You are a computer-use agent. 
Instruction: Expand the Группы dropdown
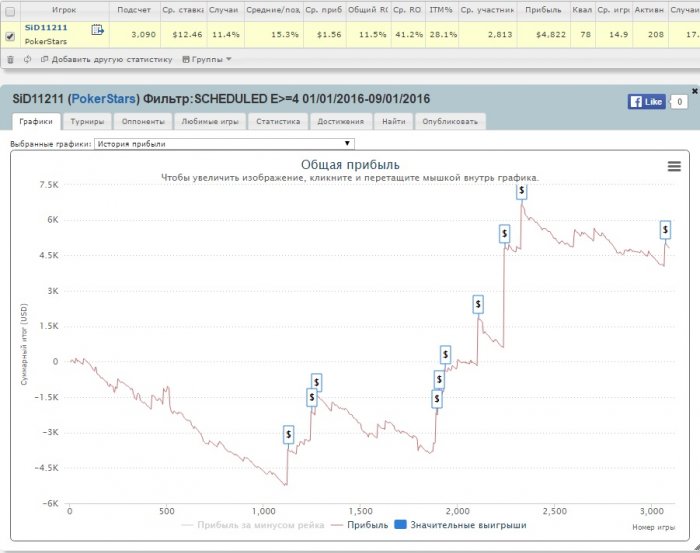click(x=207, y=59)
